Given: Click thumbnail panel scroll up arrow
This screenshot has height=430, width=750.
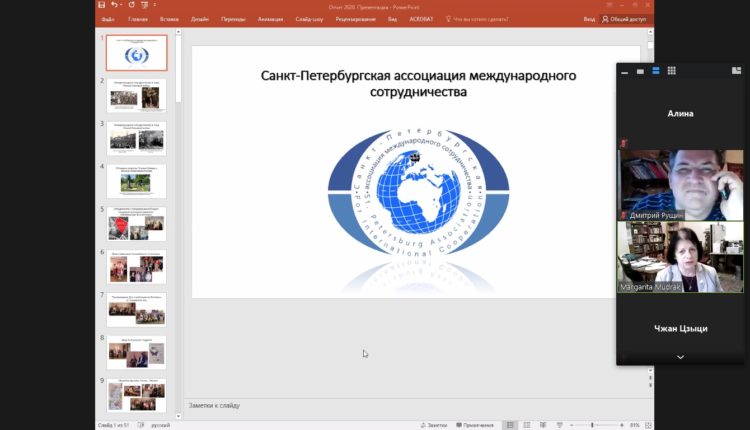Looking at the screenshot, I should [178, 32].
